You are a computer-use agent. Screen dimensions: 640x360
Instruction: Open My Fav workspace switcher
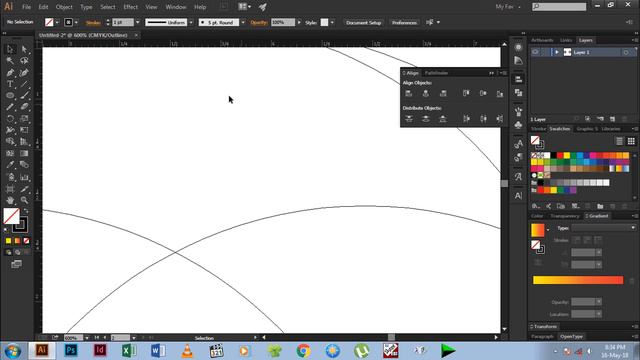click(x=508, y=7)
